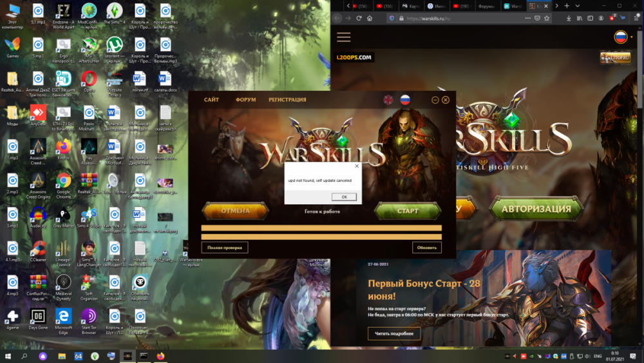Click the upper launcher progress bar
Viewport: 644px width, 363px height.
point(321,228)
